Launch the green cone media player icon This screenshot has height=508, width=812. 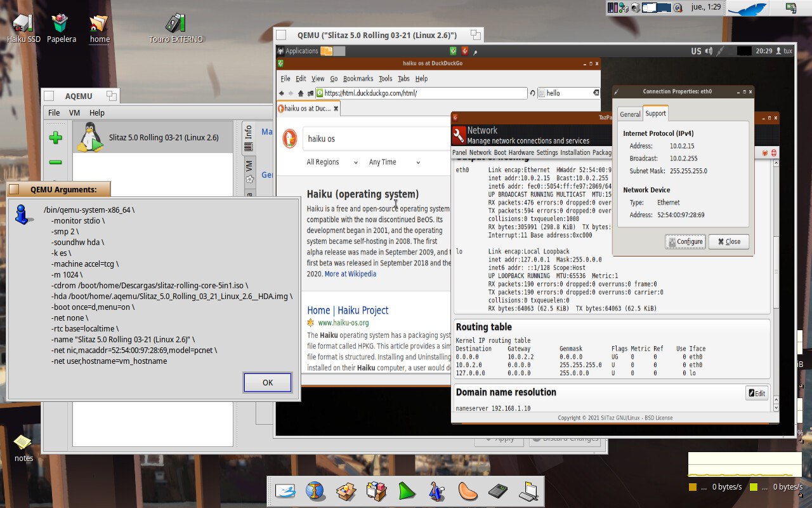[407, 491]
